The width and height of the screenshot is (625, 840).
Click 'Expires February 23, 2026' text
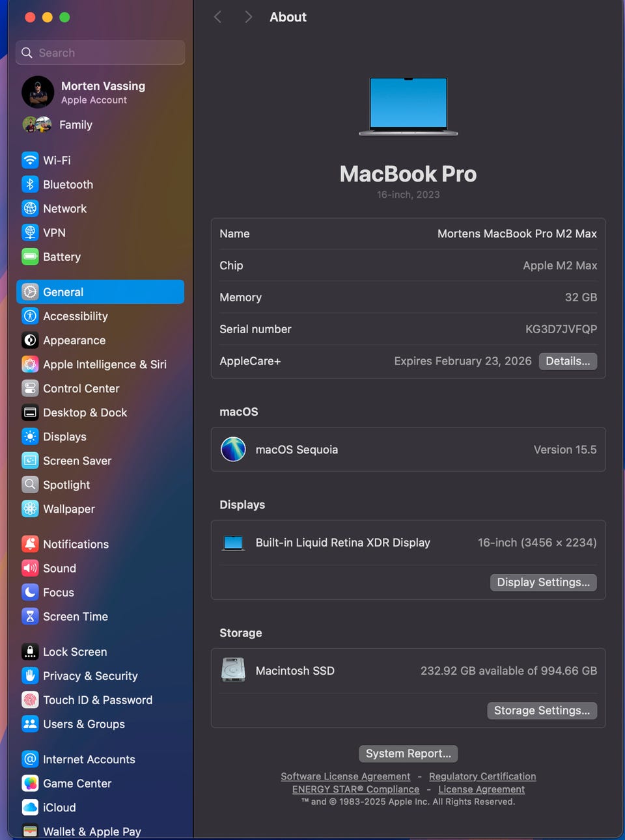tap(463, 361)
